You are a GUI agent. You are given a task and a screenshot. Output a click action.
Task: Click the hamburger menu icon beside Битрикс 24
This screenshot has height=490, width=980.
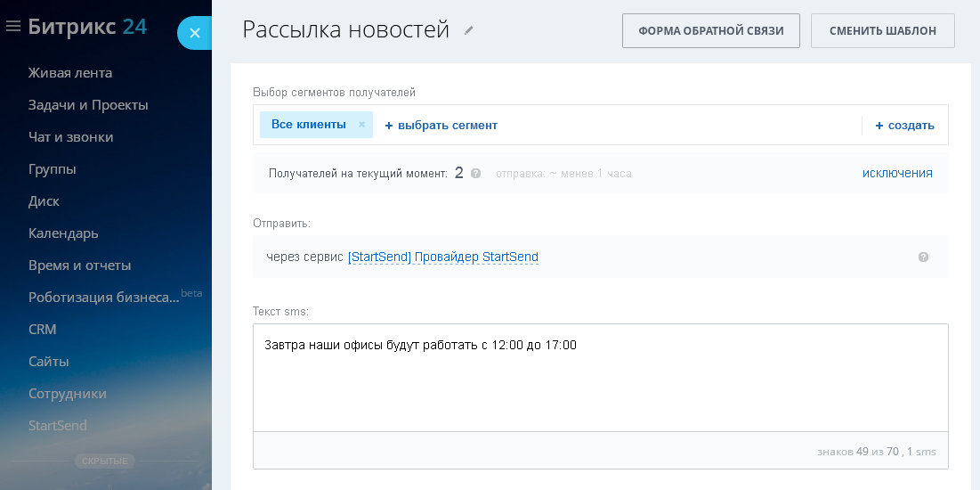(13, 27)
